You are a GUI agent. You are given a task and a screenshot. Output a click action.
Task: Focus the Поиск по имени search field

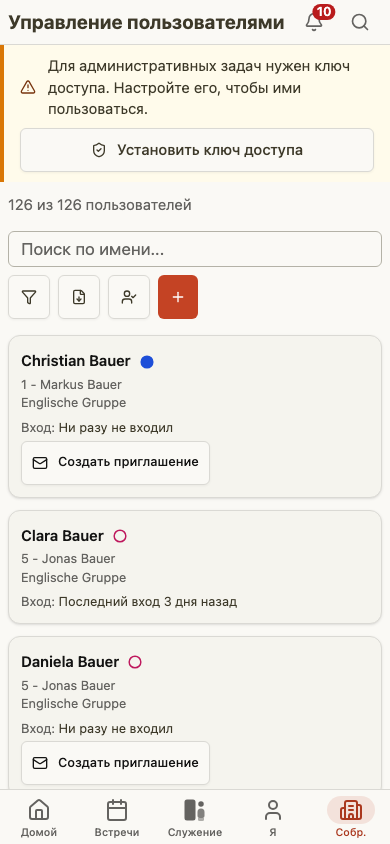(x=195, y=249)
